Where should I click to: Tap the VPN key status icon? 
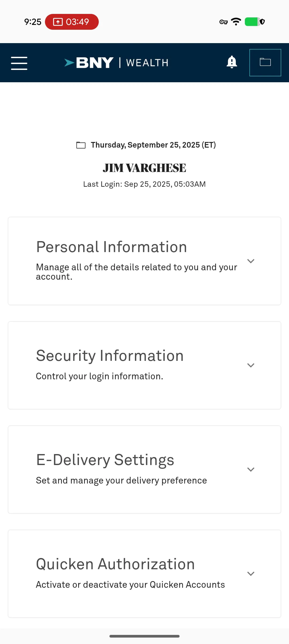click(223, 22)
